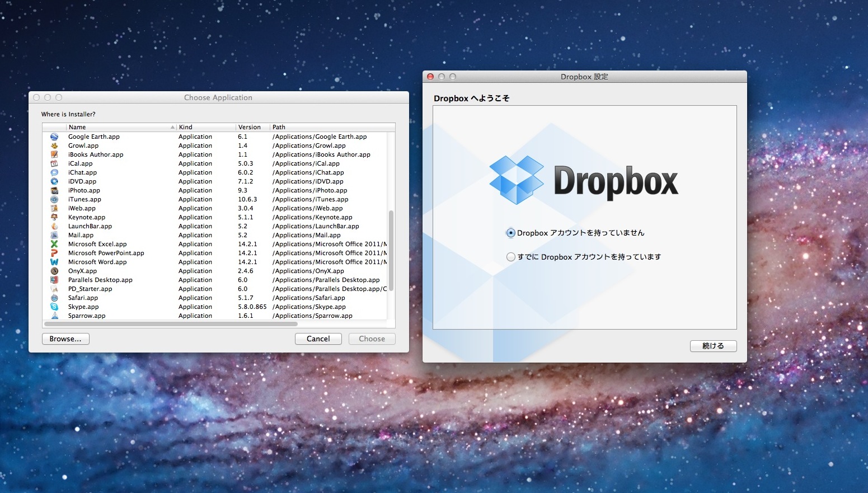The image size is (868, 493).
Task: Select OnyX.app in the list
Action: coord(83,271)
